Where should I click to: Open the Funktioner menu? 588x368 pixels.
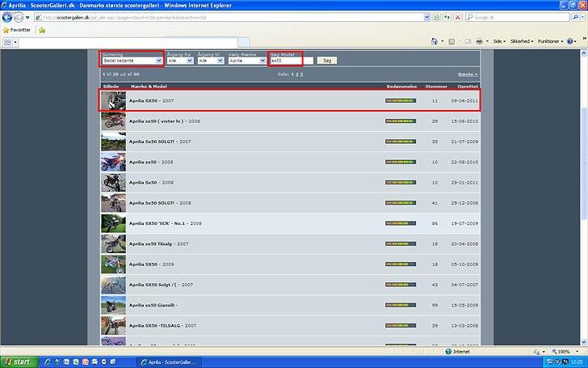[x=551, y=41]
